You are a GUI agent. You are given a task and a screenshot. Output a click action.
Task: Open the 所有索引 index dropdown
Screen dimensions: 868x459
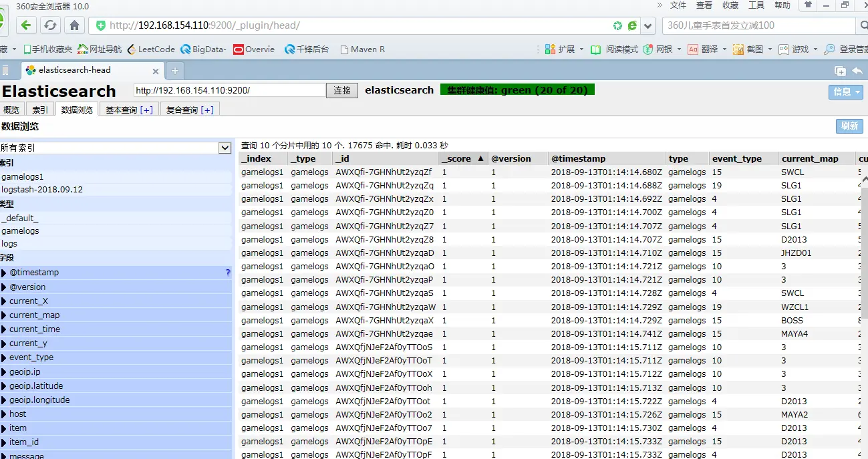[116, 148]
